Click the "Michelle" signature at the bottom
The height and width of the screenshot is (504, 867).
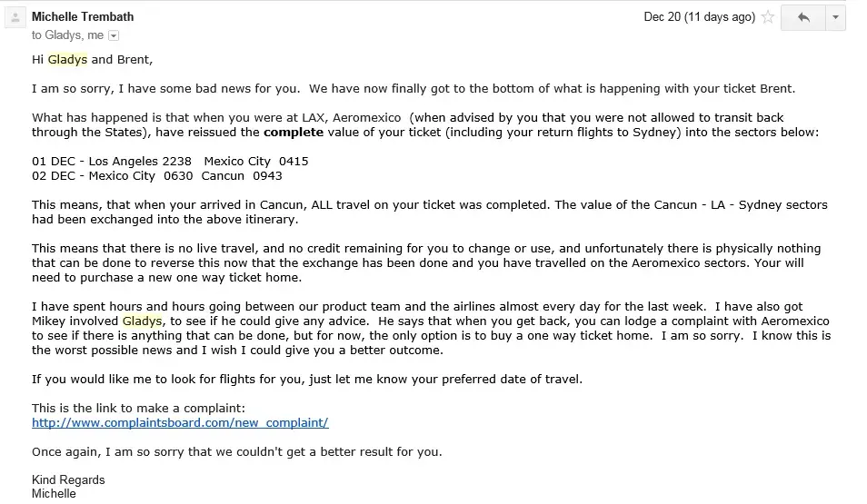(x=55, y=493)
